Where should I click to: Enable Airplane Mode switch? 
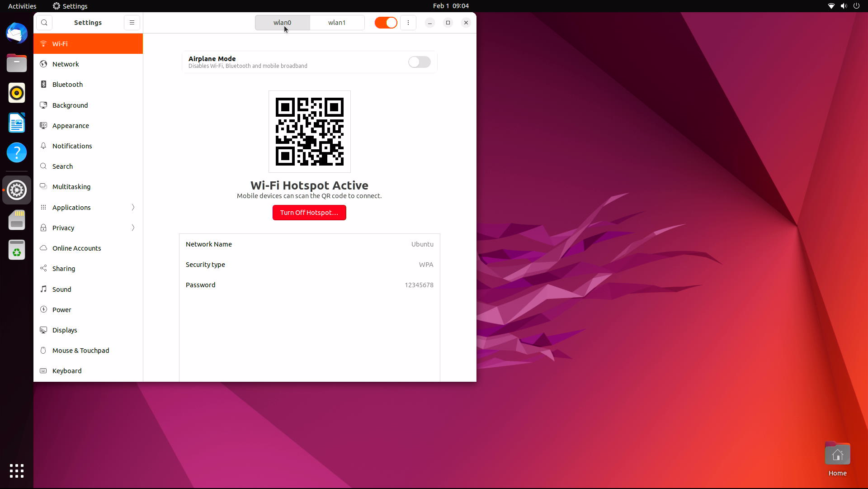[x=419, y=62]
